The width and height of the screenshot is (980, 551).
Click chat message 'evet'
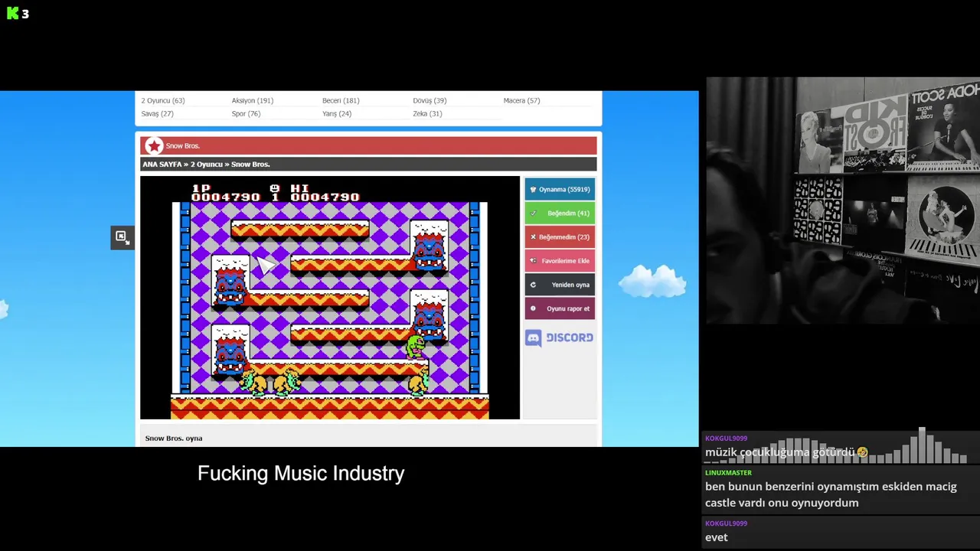click(x=717, y=537)
